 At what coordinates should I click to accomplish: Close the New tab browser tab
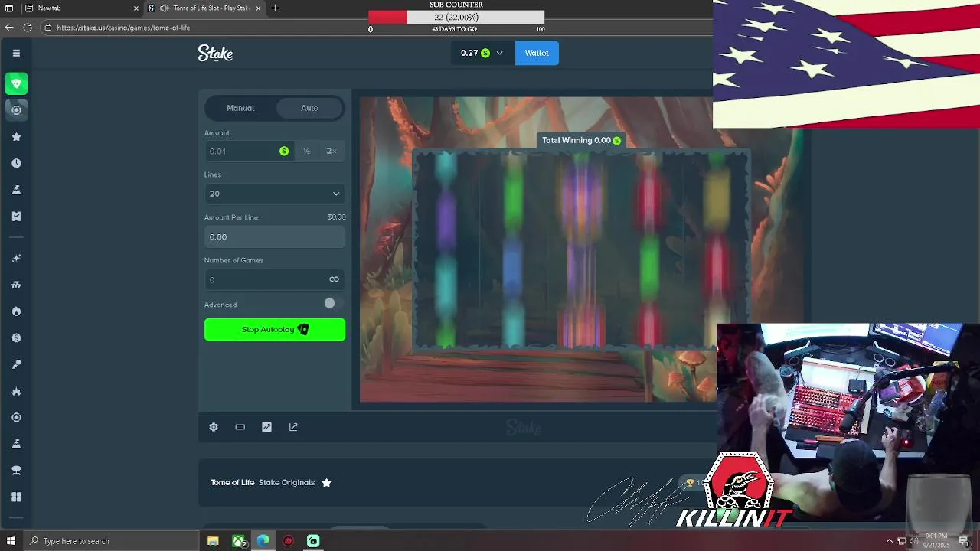point(136,8)
